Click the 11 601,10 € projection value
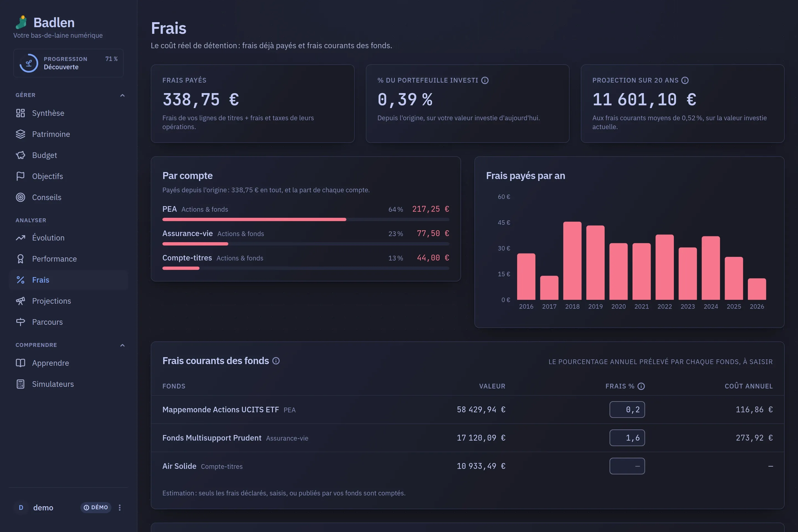The width and height of the screenshot is (798, 532). click(644, 99)
